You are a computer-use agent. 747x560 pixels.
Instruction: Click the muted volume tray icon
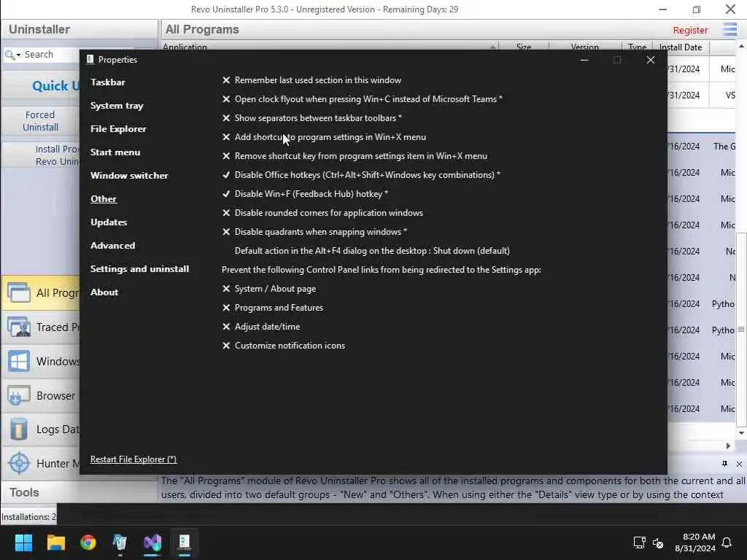click(x=658, y=542)
